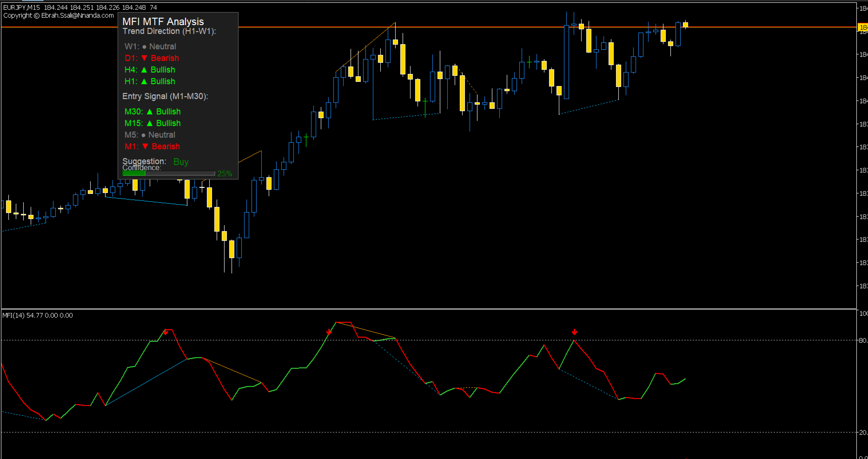
Task: Select the leftmost red arrow in MFI window
Action: [x=166, y=332]
